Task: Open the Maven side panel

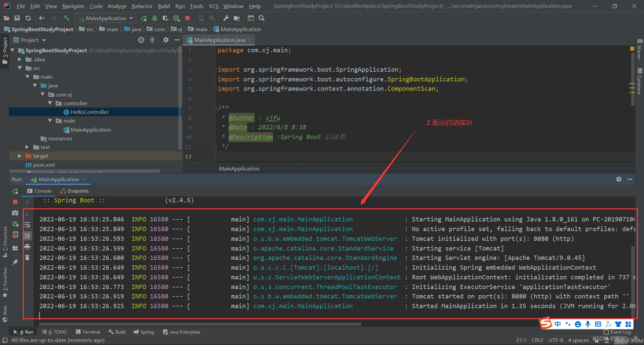Action: click(x=640, y=49)
